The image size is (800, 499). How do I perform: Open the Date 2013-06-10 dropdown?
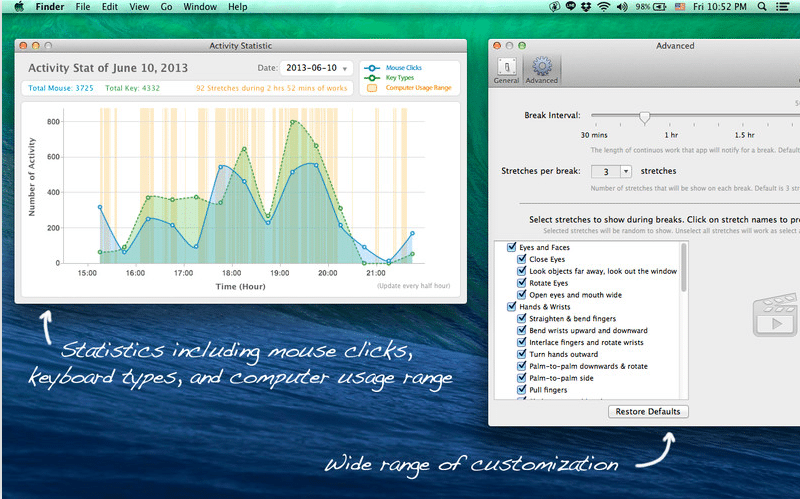pyautogui.click(x=316, y=68)
